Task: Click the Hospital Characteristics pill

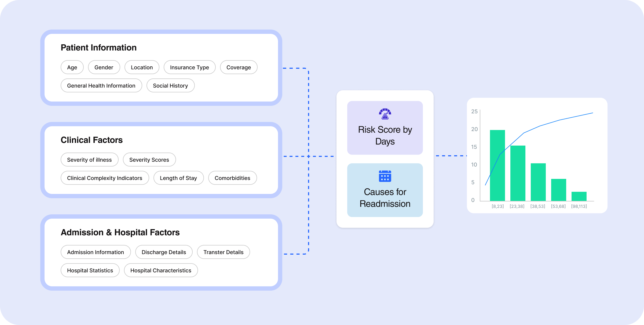Action: pyautogui.click(x=161, y=270)
